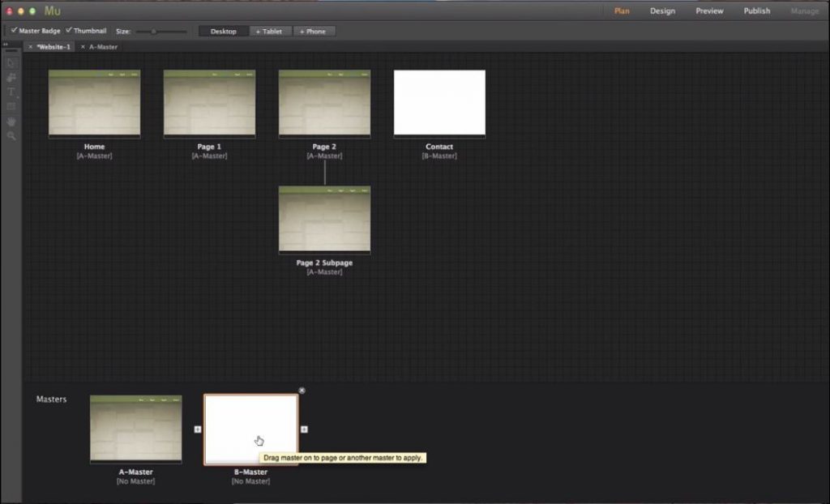
Task: Click the Mu application logo
Action: (x=52, y=11)
